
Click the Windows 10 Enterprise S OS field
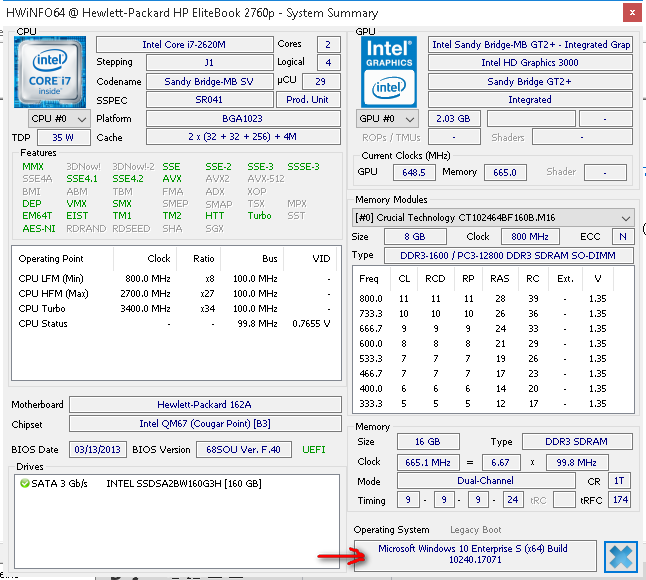475,555
